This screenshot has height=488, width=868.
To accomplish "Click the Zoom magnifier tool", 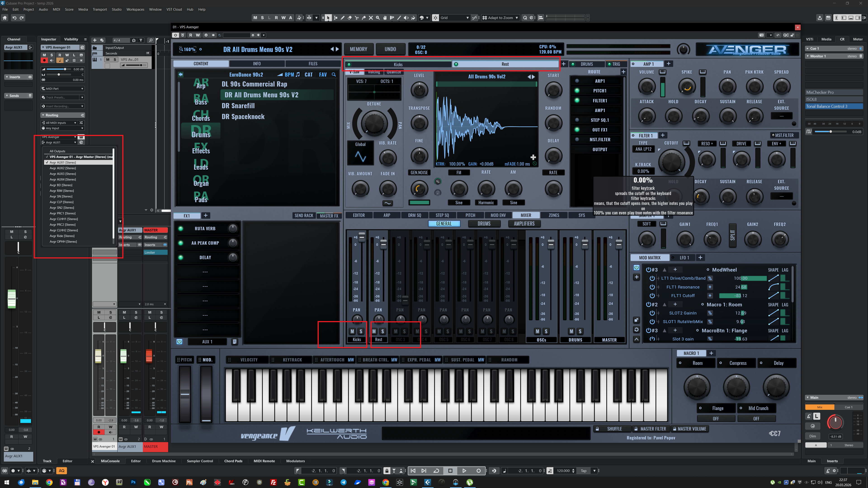I will (x=378, y=18).
